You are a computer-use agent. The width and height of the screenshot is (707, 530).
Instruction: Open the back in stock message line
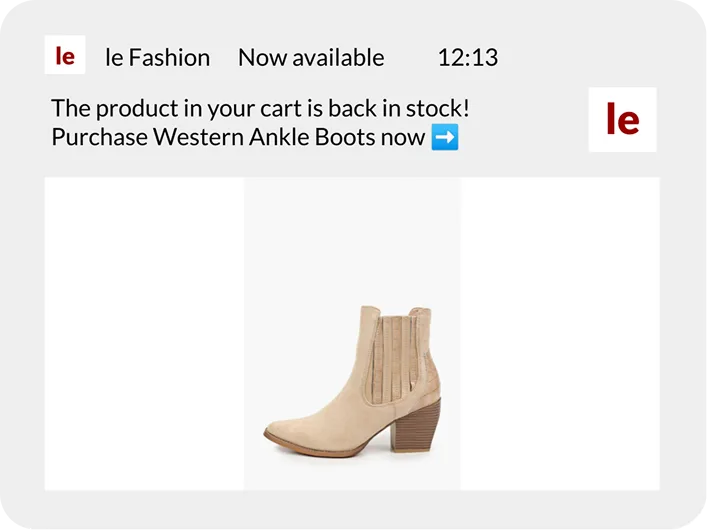click(x=260, y=108)
